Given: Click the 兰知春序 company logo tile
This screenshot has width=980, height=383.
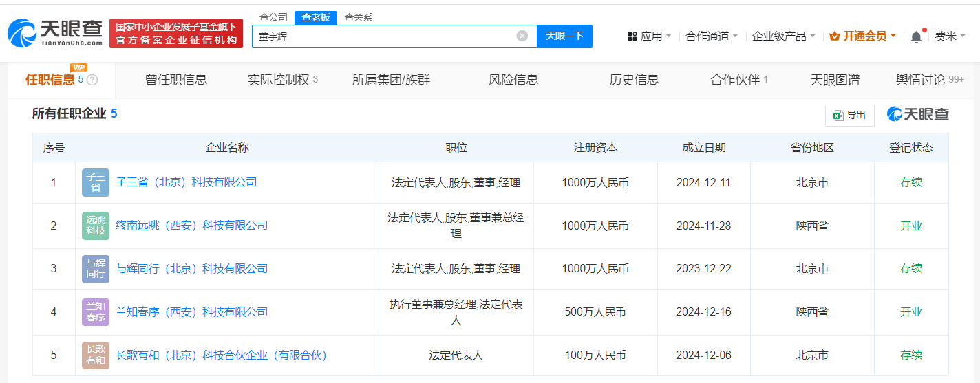Looking at the screenshot, I should click(x=96, y=312).
